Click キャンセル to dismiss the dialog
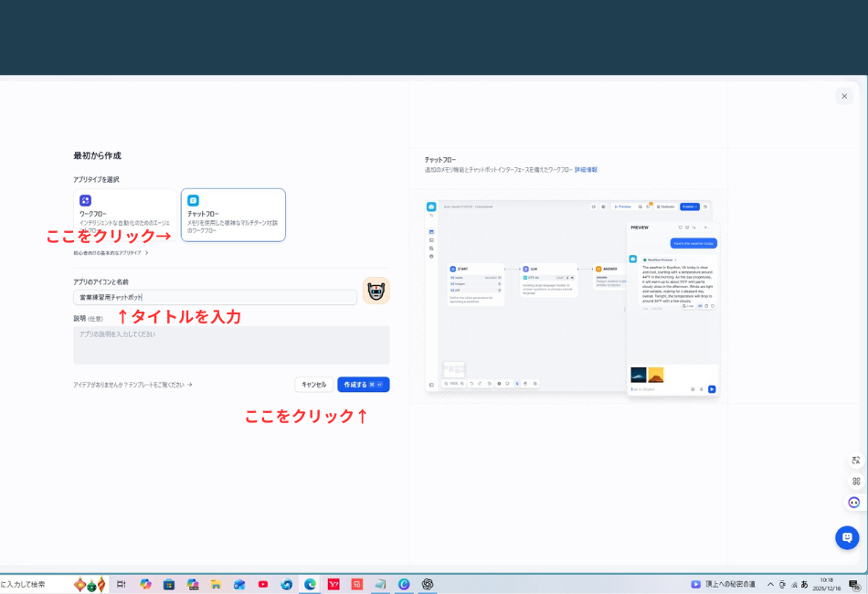Screen dimensions: 868x594 click(315, 384)
